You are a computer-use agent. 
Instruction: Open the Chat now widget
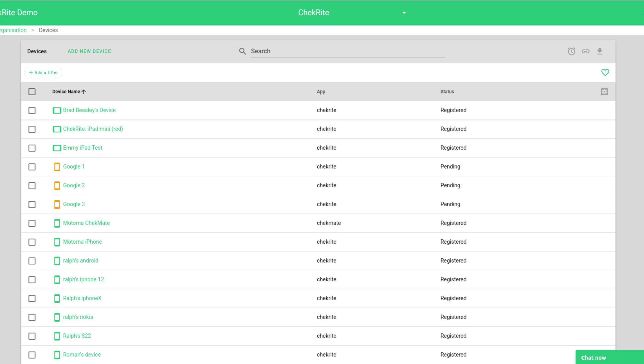click(x=609, y=357)
